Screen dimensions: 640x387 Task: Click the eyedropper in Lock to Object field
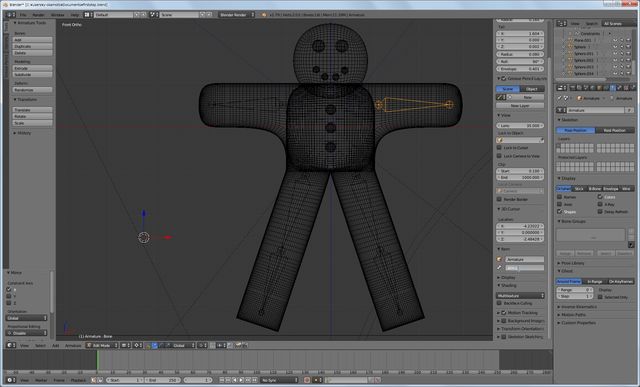[x=541, y=140]
